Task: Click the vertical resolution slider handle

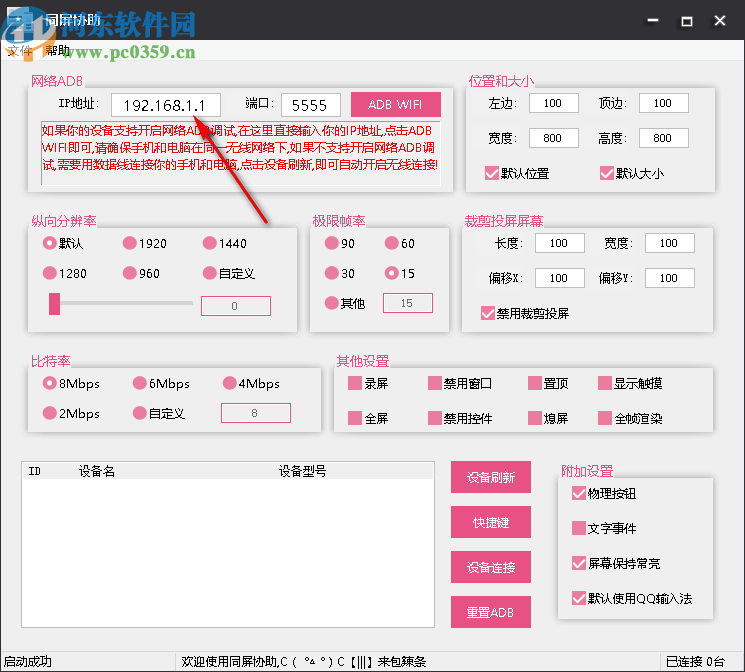Action: 55,303
